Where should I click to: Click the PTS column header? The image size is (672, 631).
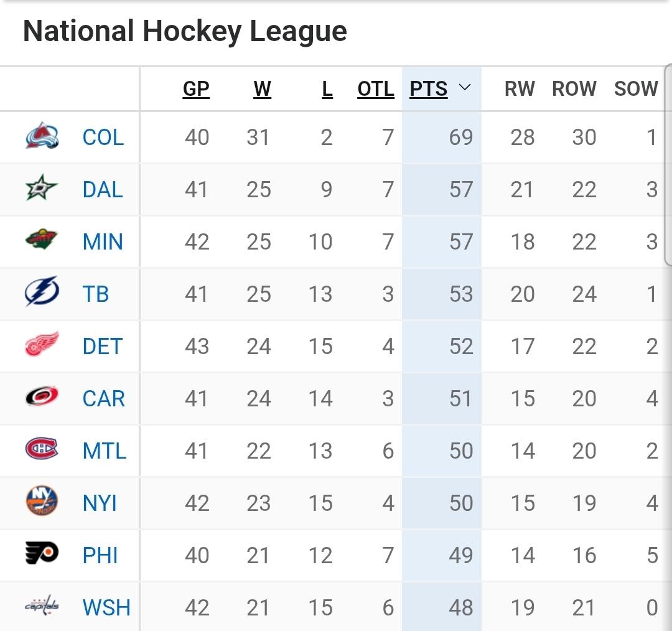tap(429, 89)
